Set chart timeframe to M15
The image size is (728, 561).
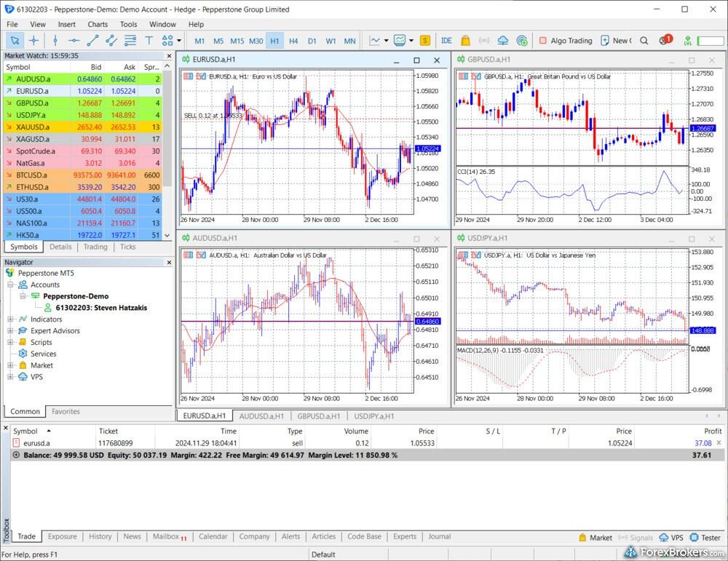pos(237,41)
